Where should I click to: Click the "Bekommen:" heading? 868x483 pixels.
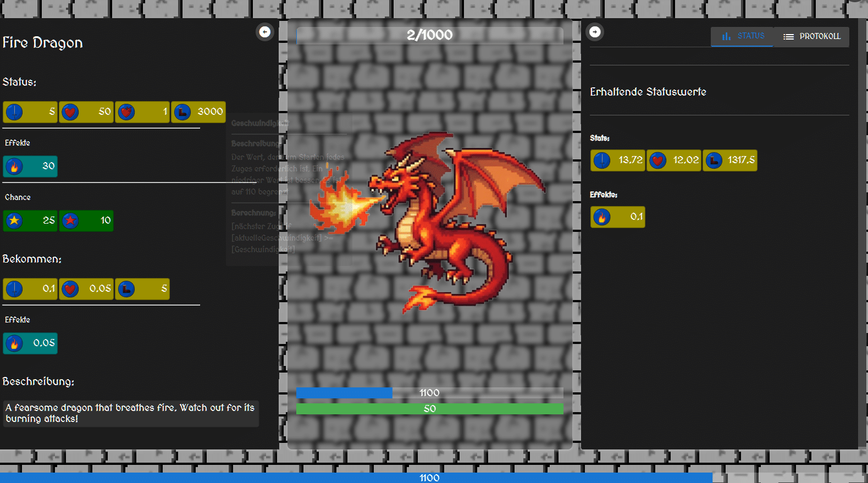point(32,259)
